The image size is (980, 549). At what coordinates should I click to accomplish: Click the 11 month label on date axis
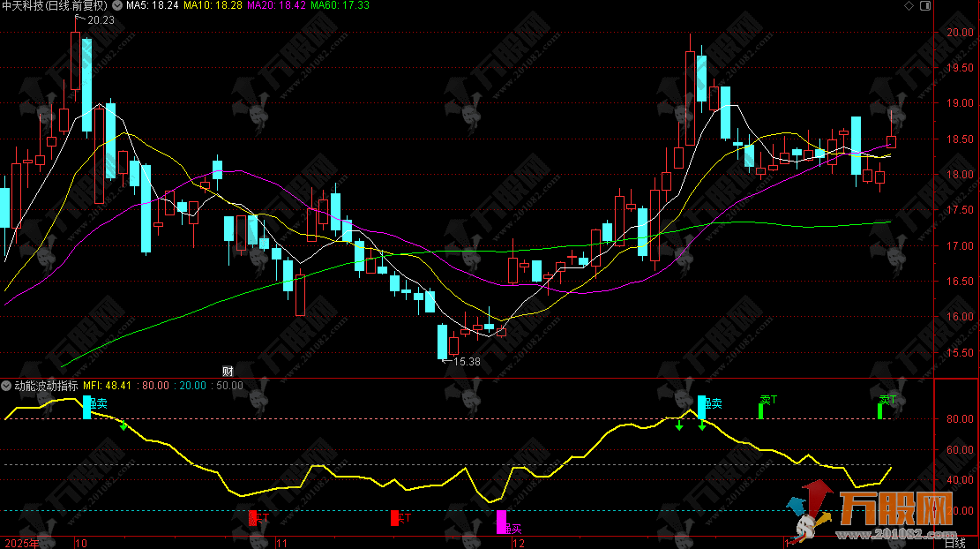coord(281,543)
